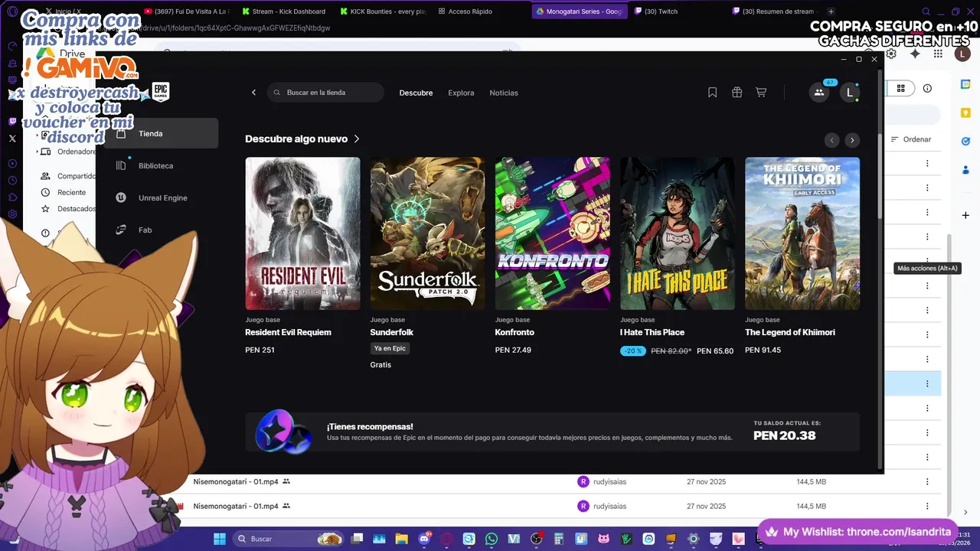Open Google Tasks in Drive side panel
The image size is (980, 551).
pos(965,141)
